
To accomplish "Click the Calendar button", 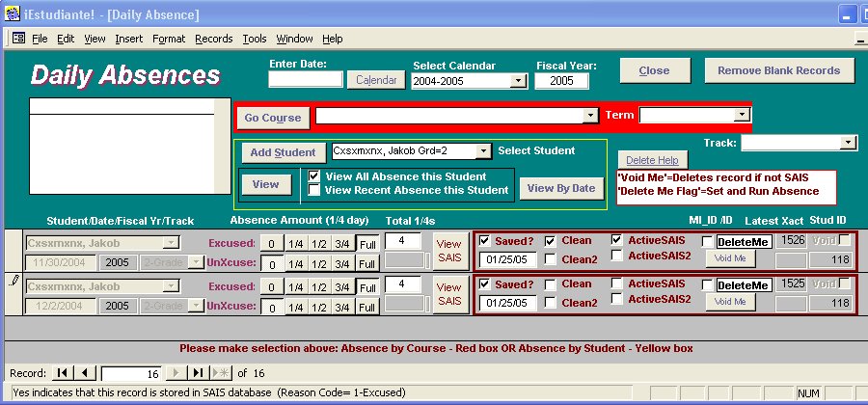I will click(376, 80).
